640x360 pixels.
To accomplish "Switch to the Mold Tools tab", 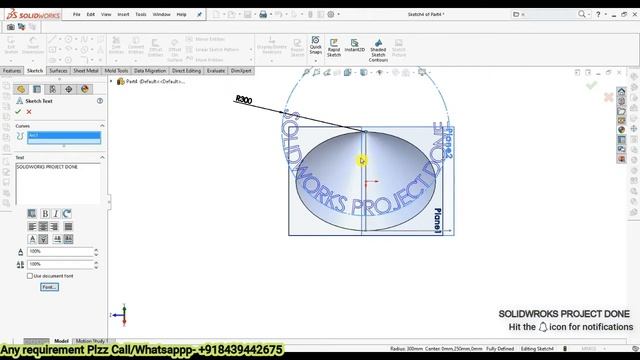I will pyautogui.click(x=116, y=71).
